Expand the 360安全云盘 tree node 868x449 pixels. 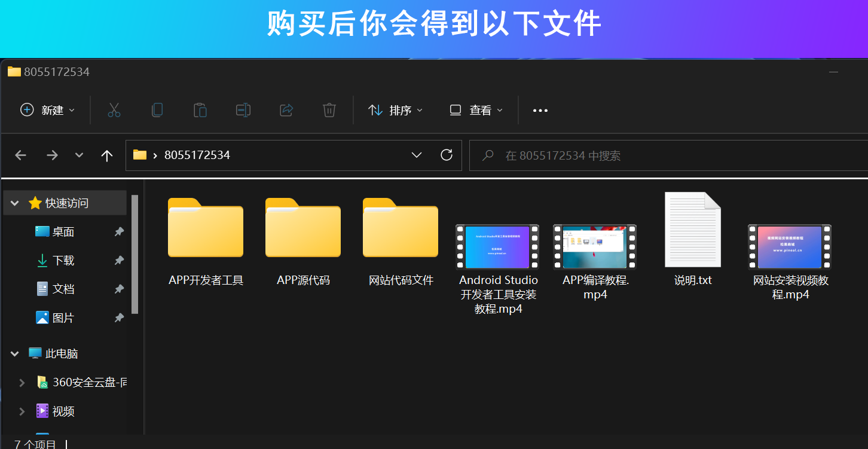coord(22,383)
